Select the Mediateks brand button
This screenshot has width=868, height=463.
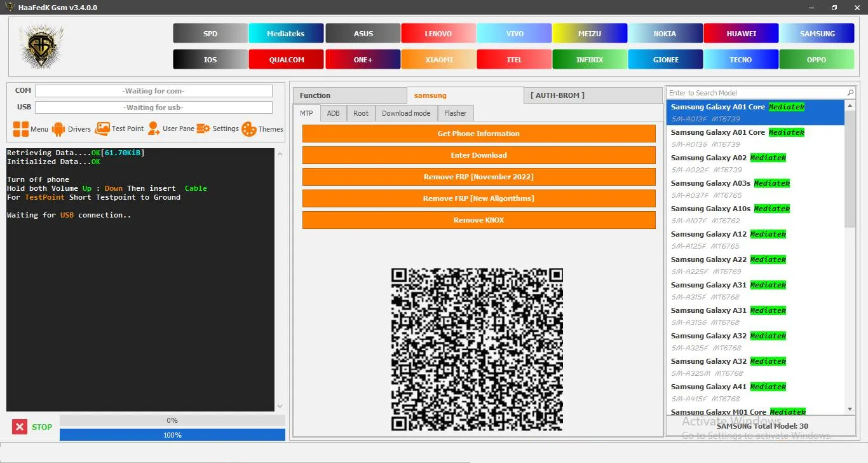286,34
